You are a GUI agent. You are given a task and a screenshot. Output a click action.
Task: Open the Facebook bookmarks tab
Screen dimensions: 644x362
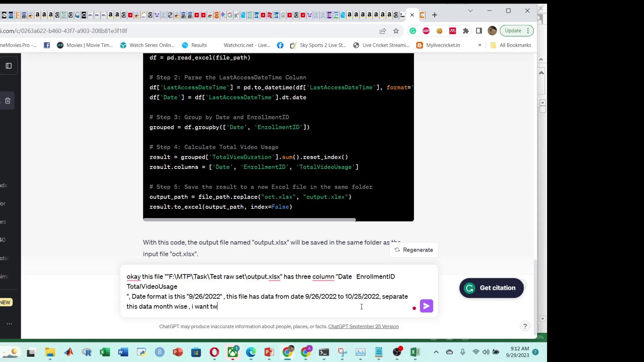(x=47, y=45)
